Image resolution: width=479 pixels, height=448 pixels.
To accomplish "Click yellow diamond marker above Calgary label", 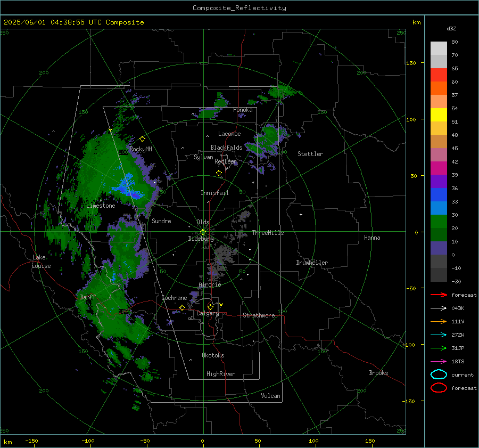I will click(x=210, y=307).
